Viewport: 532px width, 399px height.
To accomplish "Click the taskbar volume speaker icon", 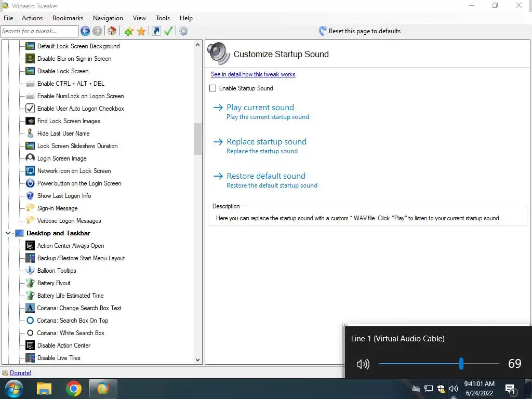I will coord(453,389).
